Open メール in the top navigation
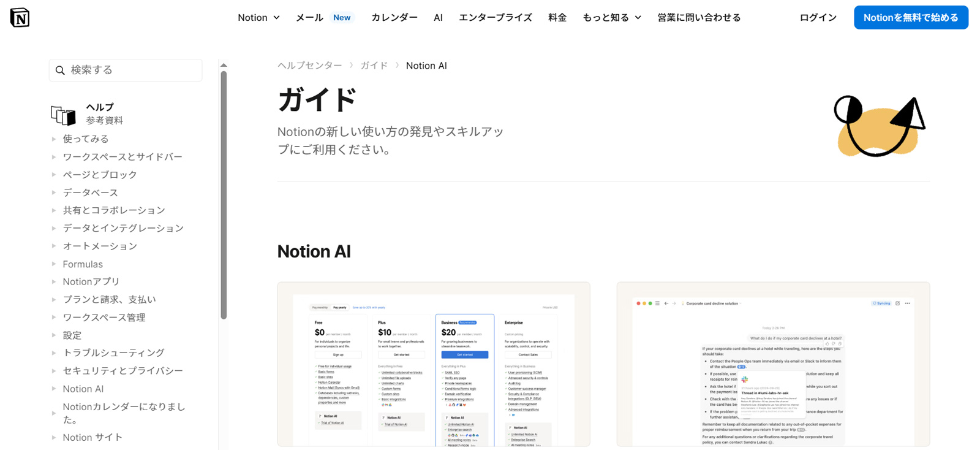 pos(309,18)
